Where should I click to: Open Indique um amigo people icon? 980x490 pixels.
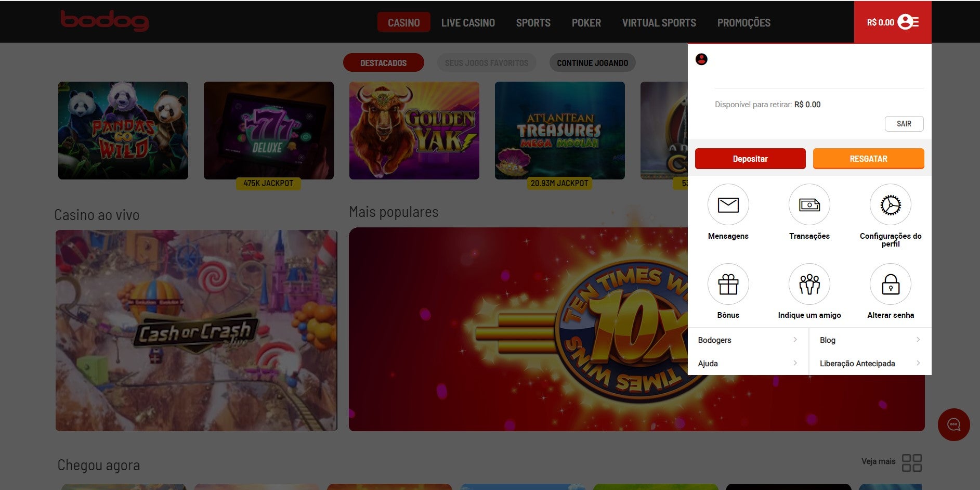tap(809, 284)
